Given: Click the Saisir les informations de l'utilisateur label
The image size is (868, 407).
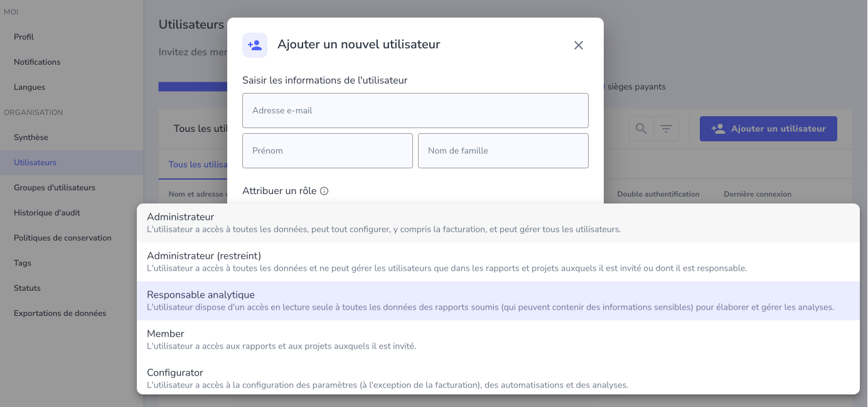Looking at the screenshot, I should click(325, 80).
